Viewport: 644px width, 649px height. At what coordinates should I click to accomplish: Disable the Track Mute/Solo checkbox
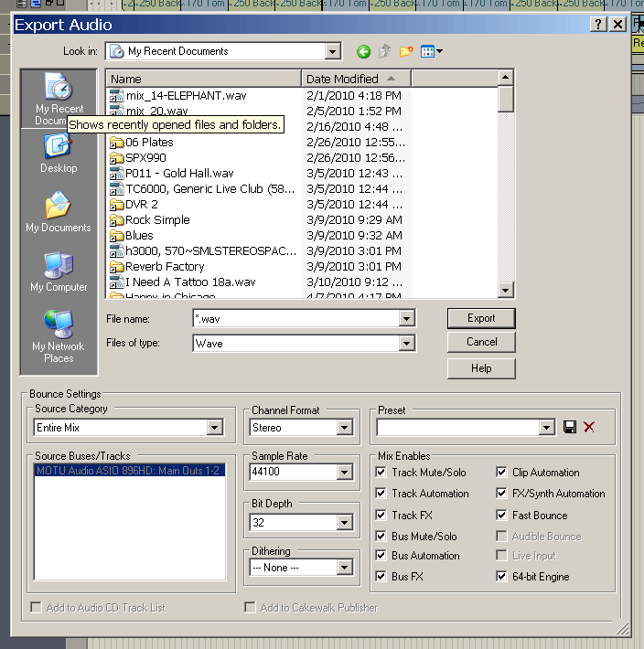tap(382, 473)
